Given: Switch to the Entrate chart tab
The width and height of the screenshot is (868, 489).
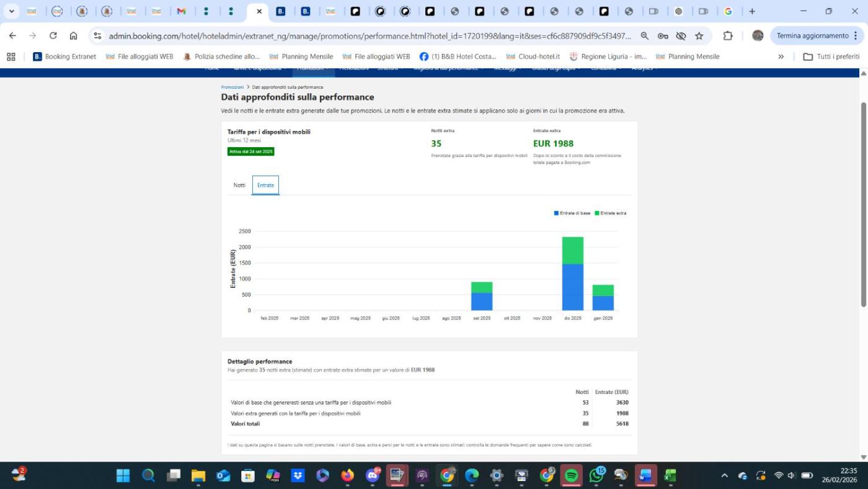Looking at the screenshot, I should point(265,185).
